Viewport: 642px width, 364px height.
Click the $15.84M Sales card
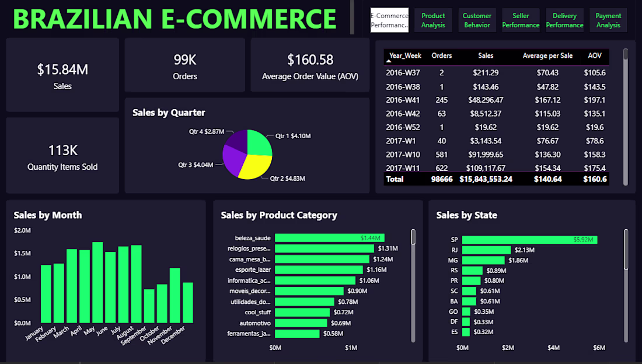click(x=62, y=75)
